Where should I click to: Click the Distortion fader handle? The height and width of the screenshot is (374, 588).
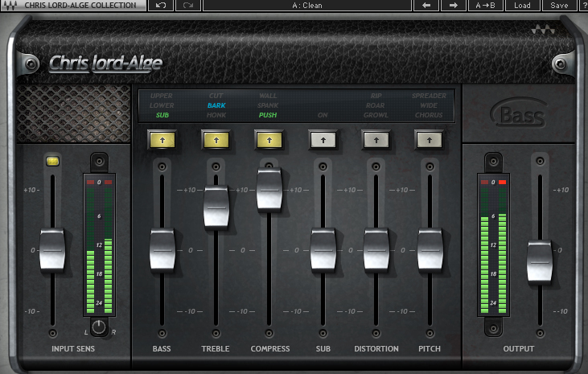(376, 249)
